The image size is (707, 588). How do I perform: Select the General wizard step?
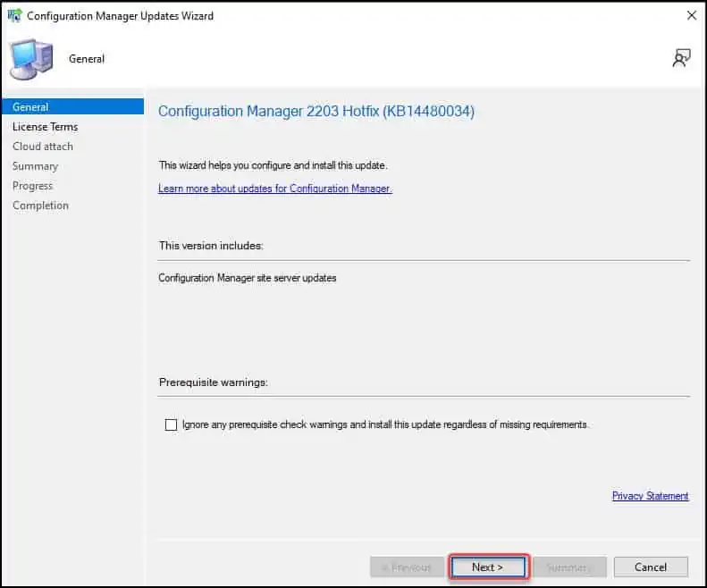(72, 107)
